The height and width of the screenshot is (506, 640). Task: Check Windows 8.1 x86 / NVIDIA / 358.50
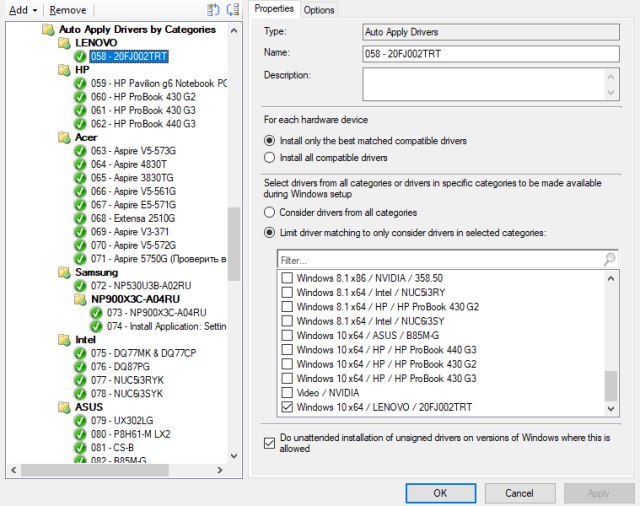287,278
